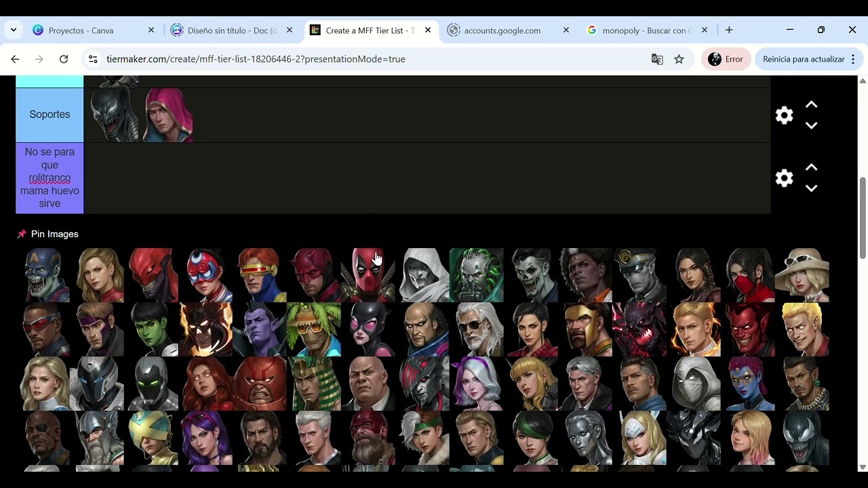
Task: Select the Daredevil red mask portrait
Action: click(315, 274)
